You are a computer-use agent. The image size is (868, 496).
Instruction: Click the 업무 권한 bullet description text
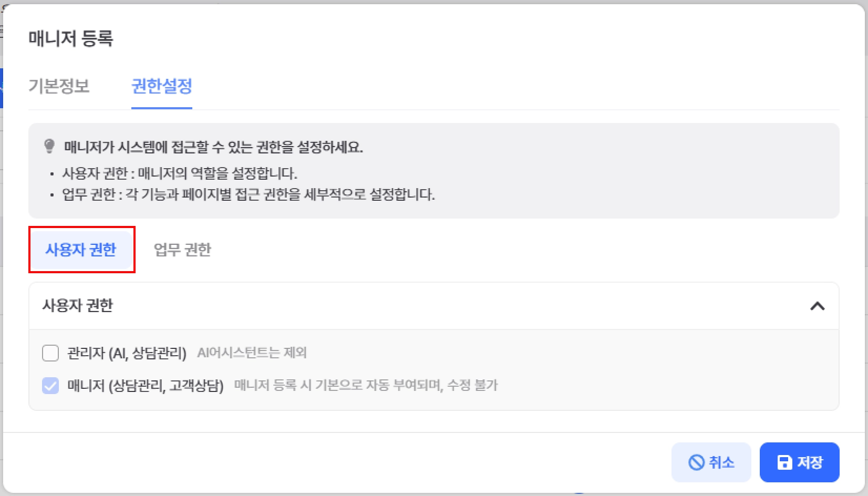tap(248, 194)
